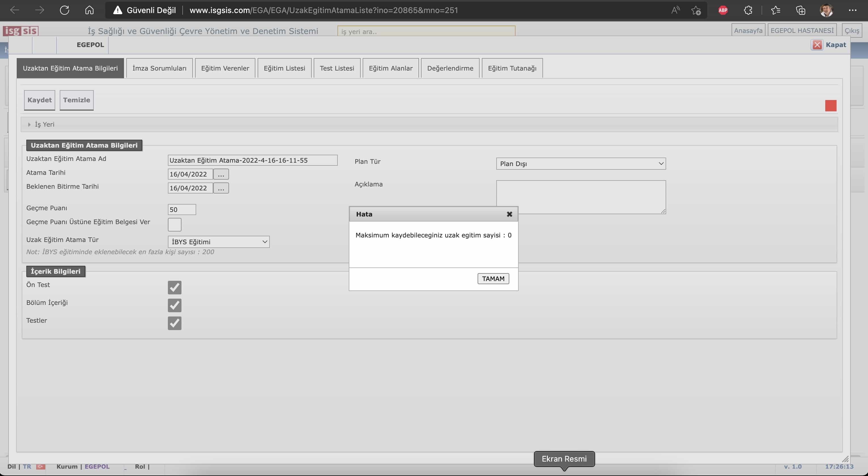This screenshot has height=476, width=868.
Task: Click the browser reload icon
Action: click(x=64, y=10)
